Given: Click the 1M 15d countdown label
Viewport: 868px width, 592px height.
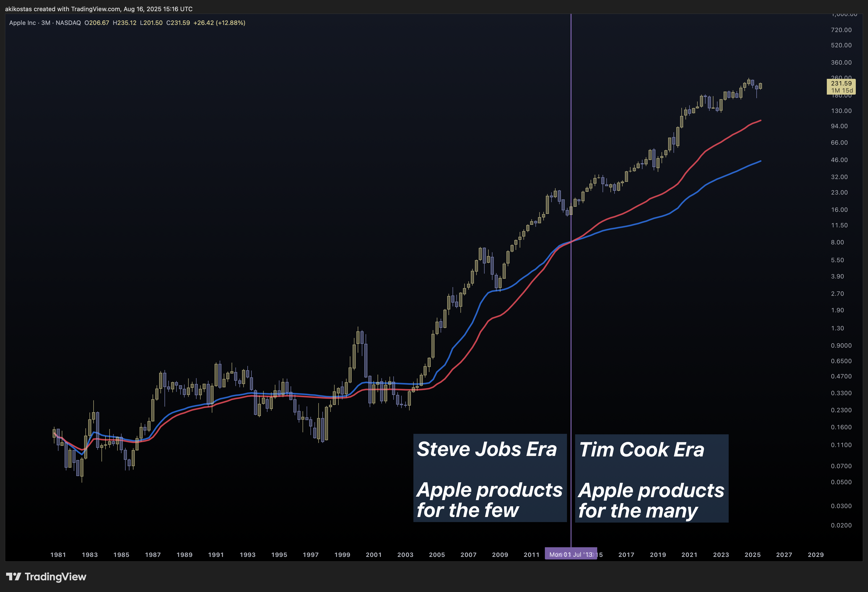Looking at the screenshot, I should 842,90.
